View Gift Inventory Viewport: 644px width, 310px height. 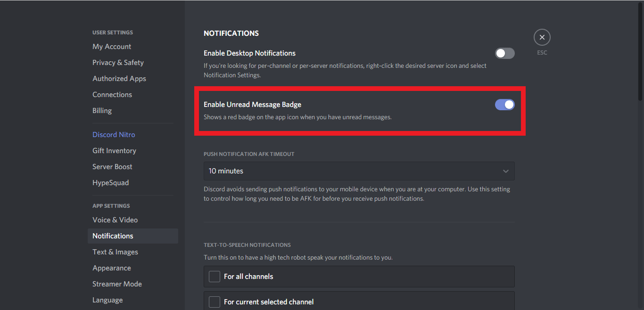[114, 151]
